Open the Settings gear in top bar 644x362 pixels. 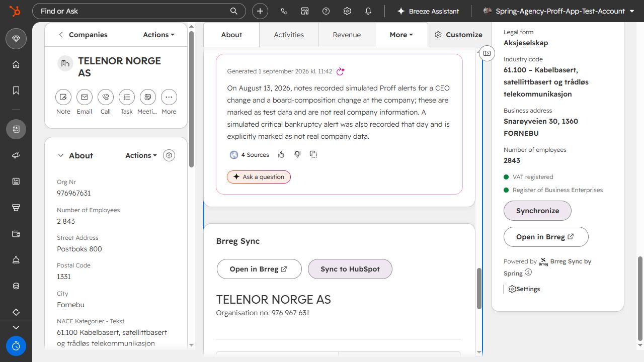click(347, 11)
